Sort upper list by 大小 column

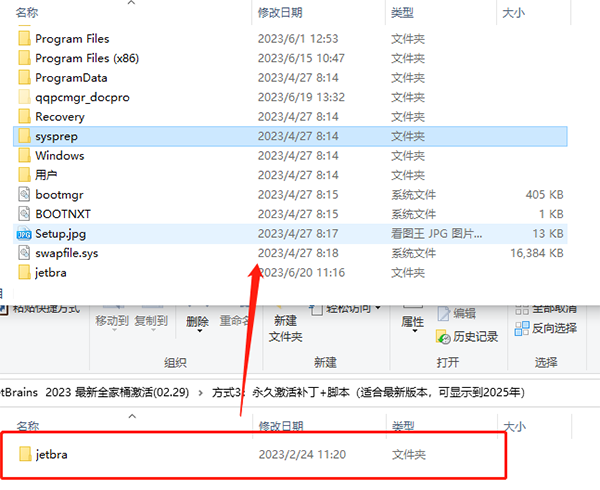pos(514,13)
